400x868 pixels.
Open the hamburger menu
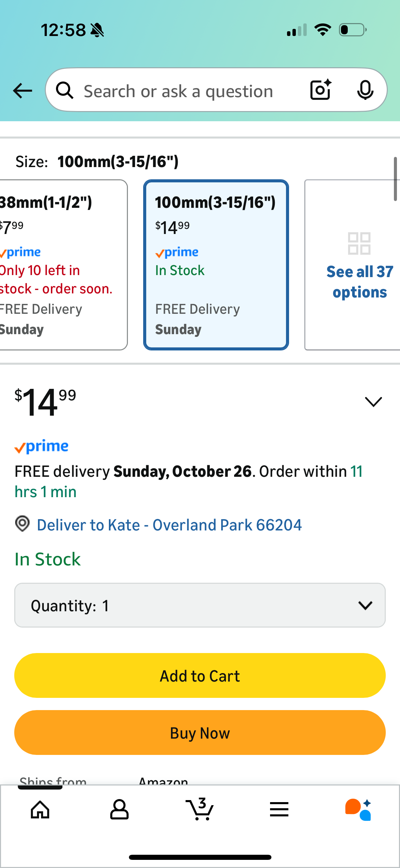[279, 809]
